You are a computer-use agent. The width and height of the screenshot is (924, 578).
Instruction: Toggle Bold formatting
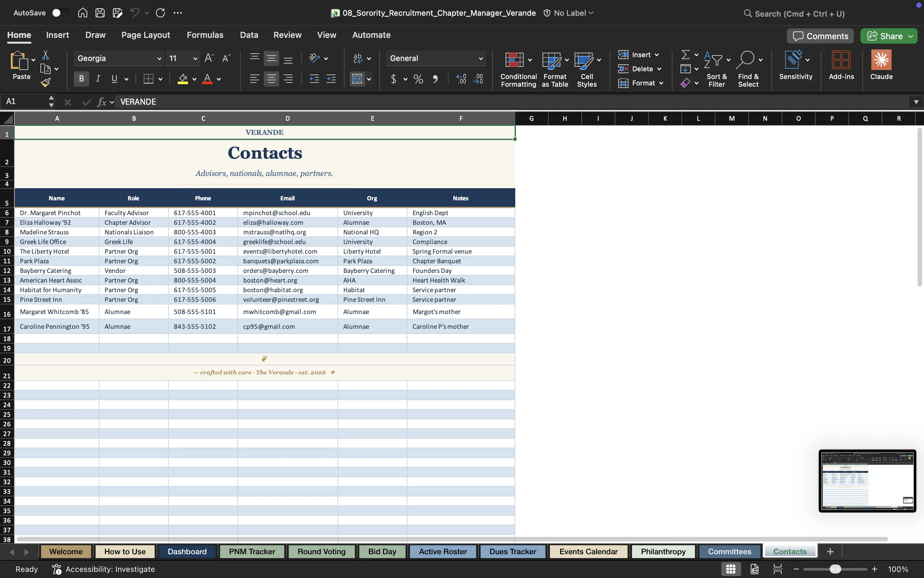[x=81, y=79]
